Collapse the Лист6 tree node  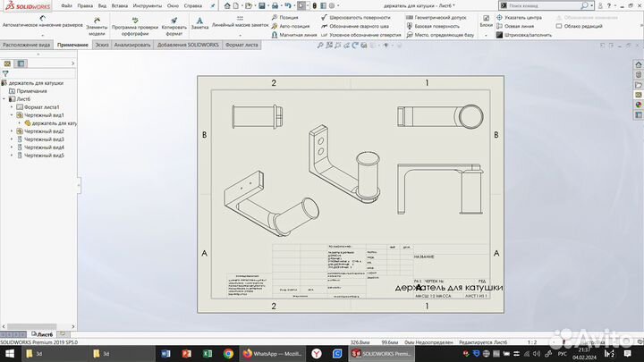tap(5, 99)
